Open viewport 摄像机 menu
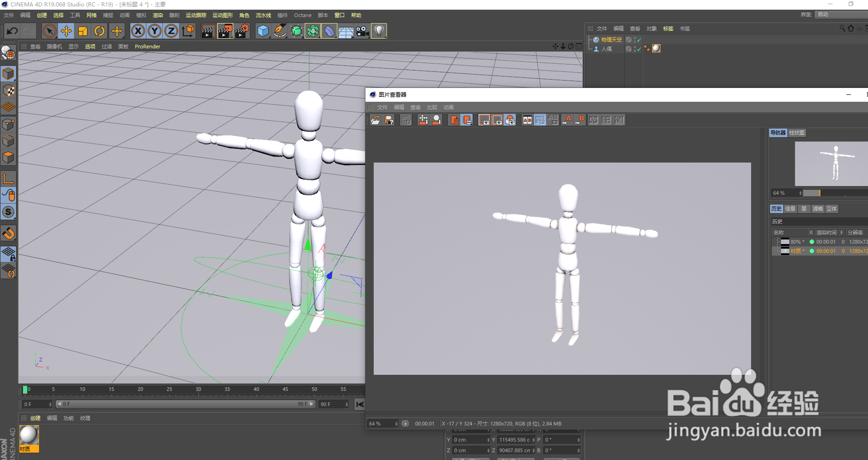 (x=54, y=47)
